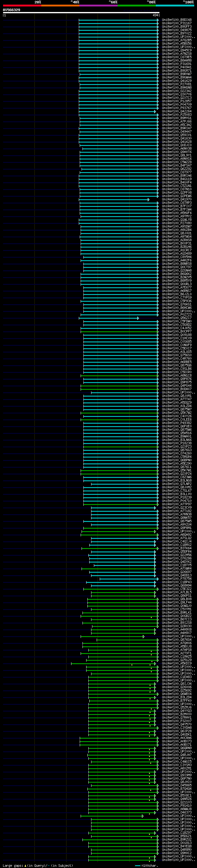Select hit label UniRef100_C3YSM3
Viewport: 197px width, 868px height.
[177, 765]
